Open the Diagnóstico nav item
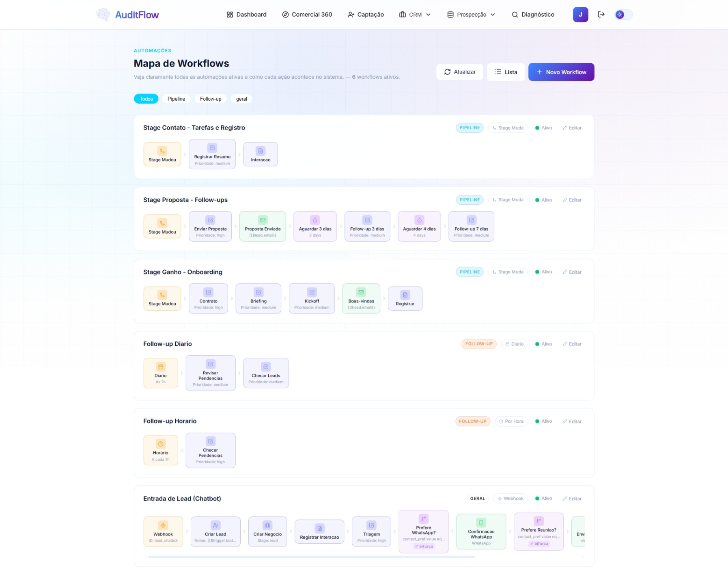The width and height of the screenshot is (728, 579). pyautogui.click(x=533, y=15)
